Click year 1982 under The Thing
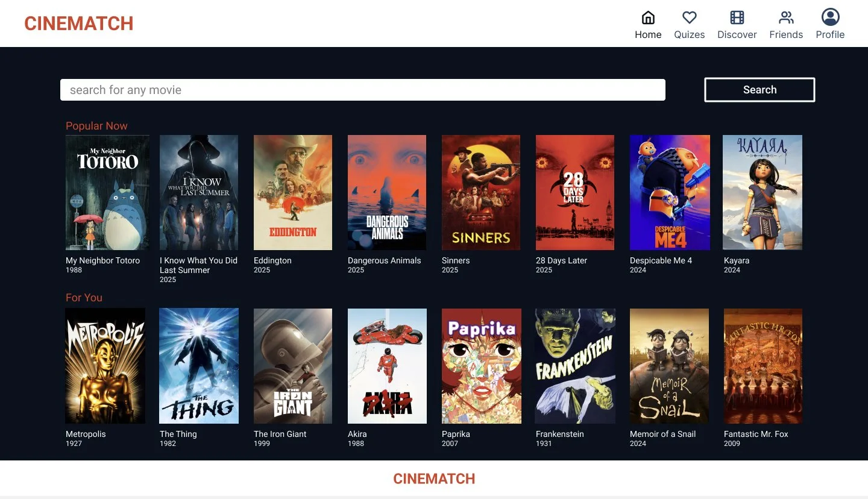868x499 pixels. 168,444
